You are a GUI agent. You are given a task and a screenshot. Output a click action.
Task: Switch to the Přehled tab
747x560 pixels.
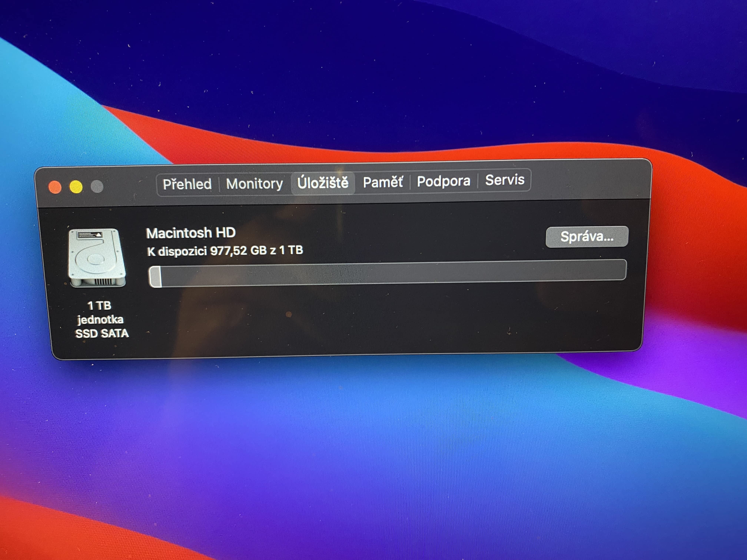(x=187, y=184)
